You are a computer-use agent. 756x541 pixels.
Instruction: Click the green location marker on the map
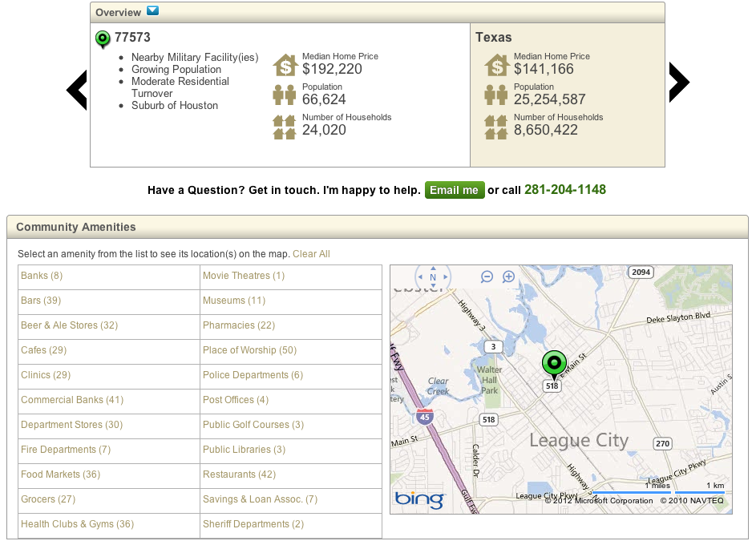pyautogui.click(x=554, y=364)
